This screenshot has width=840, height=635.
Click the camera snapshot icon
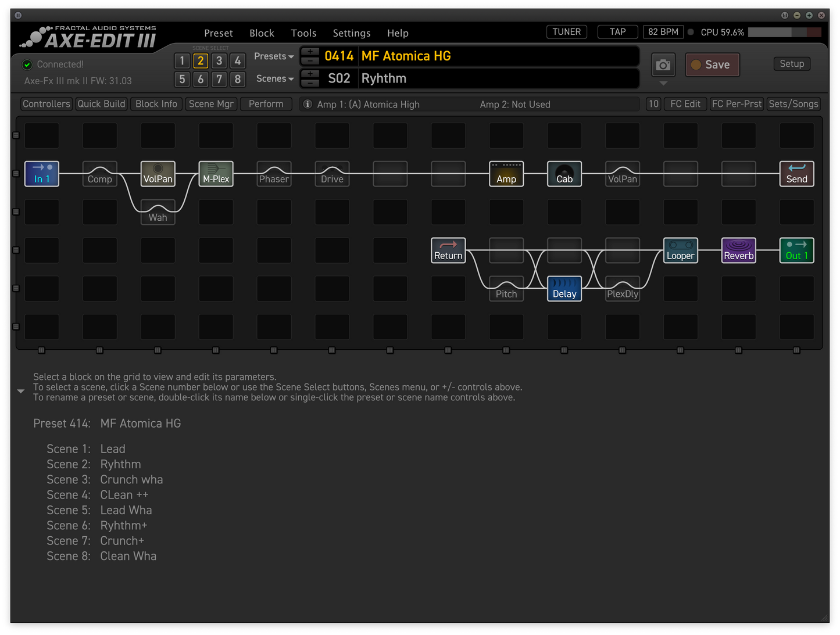tap(663, 65)
